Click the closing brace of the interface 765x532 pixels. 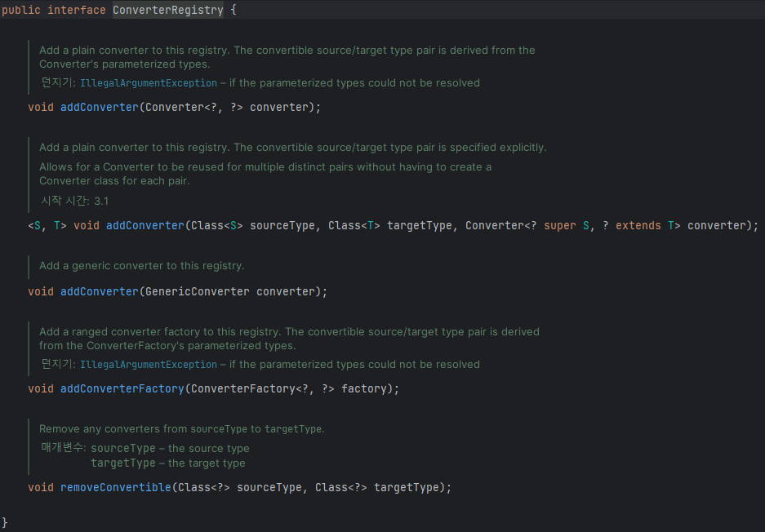(5, 523)
